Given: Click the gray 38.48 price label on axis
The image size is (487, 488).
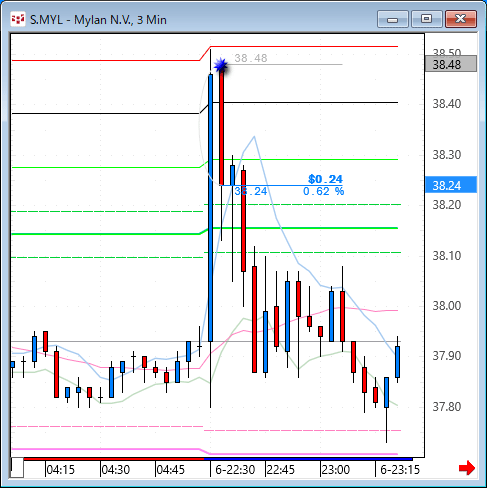Looking at the screenshot, I should 451,64.
